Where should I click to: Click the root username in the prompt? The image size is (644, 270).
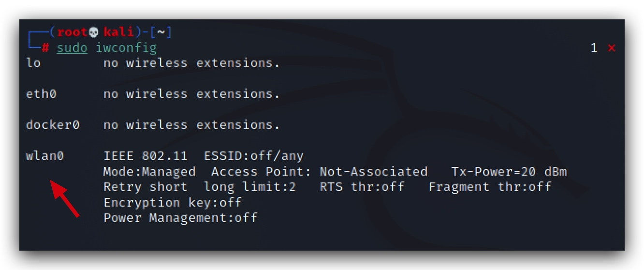point(73,32)
